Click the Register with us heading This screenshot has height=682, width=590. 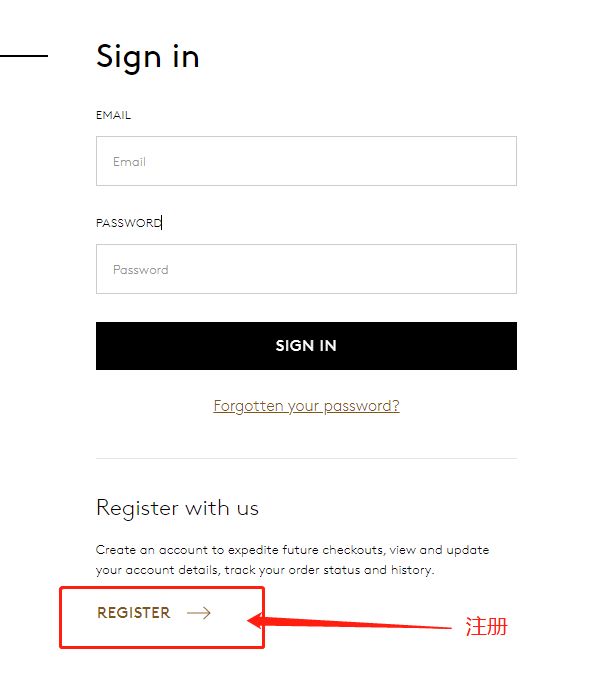click(178, 508)
